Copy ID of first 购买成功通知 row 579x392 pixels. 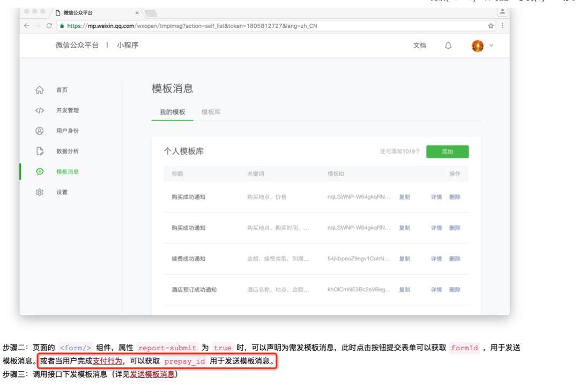405,197
